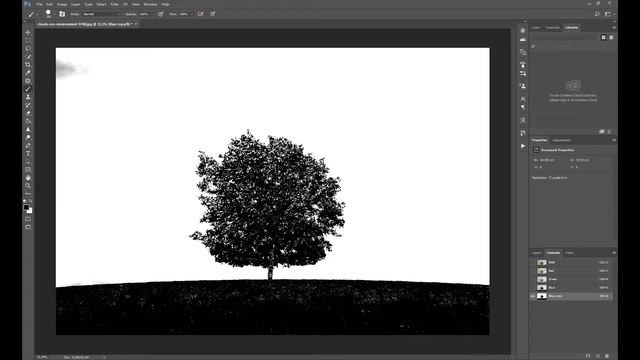Select the Horizontal Type tool
The width and height of the screenshot is (640, 360).
click(x=28, y=153)
